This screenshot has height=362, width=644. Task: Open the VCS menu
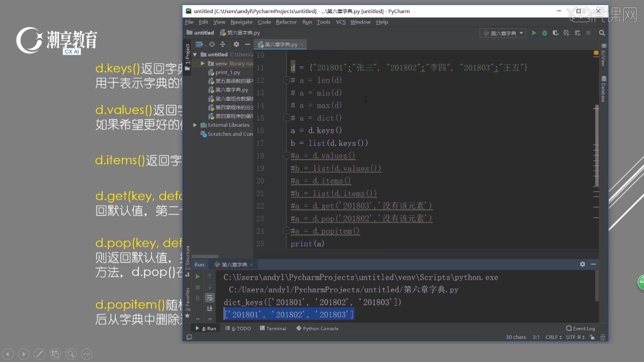point(341,22)
